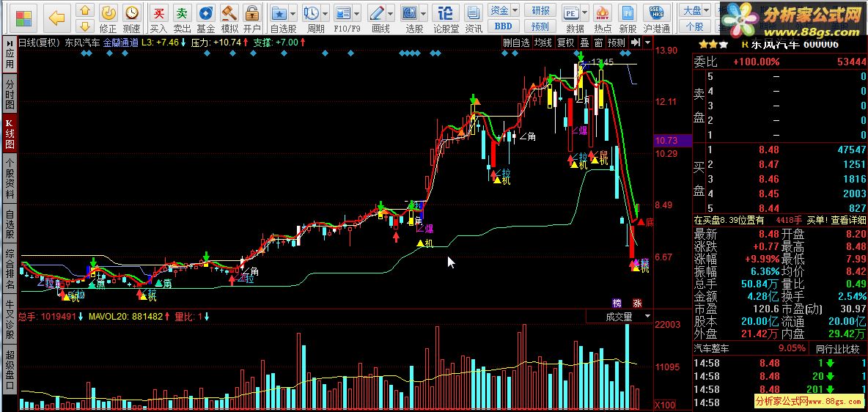Click the 金融通道 indicator name
The height and width of the screenshot is (412, 868).
[x=120, y=42]
